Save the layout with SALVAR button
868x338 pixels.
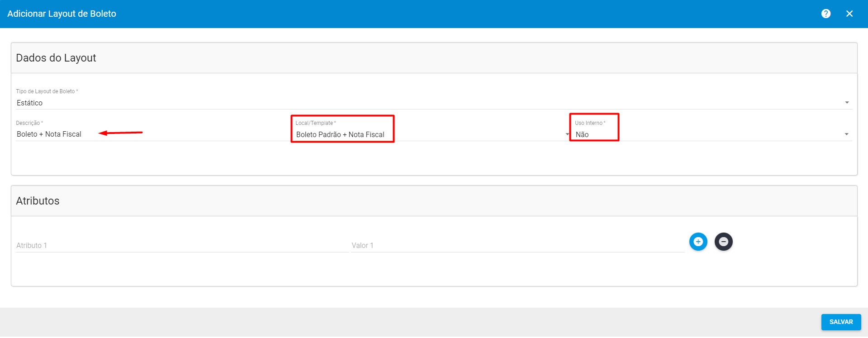pos(841,322)
